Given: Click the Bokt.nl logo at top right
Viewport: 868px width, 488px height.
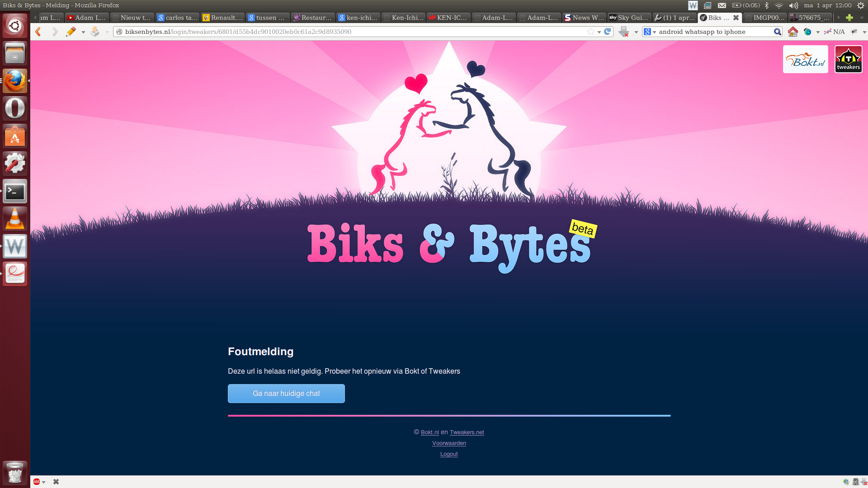Looking at the screenshot, I should point(805,59).
